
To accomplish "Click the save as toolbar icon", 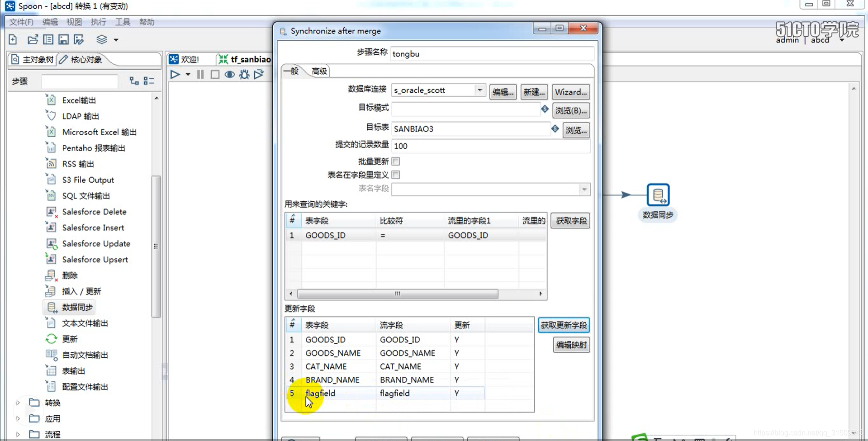I will pyautogui.click(x=79, y=40).
